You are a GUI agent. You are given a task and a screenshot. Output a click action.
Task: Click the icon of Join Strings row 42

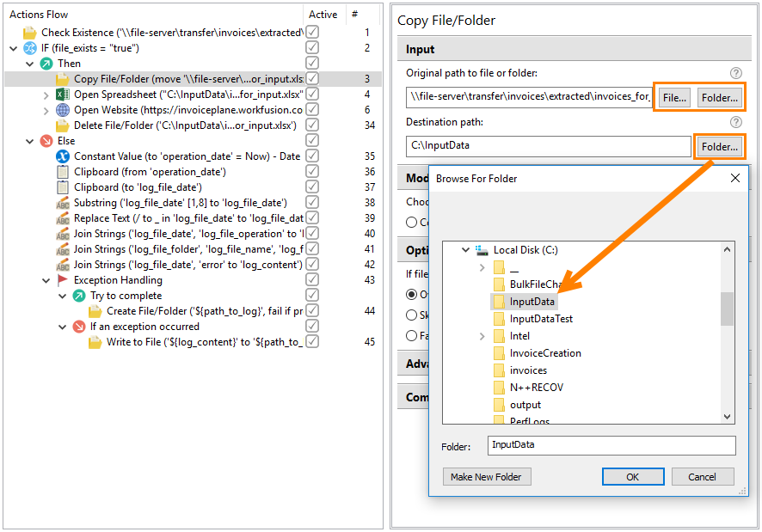pos(62,265)
